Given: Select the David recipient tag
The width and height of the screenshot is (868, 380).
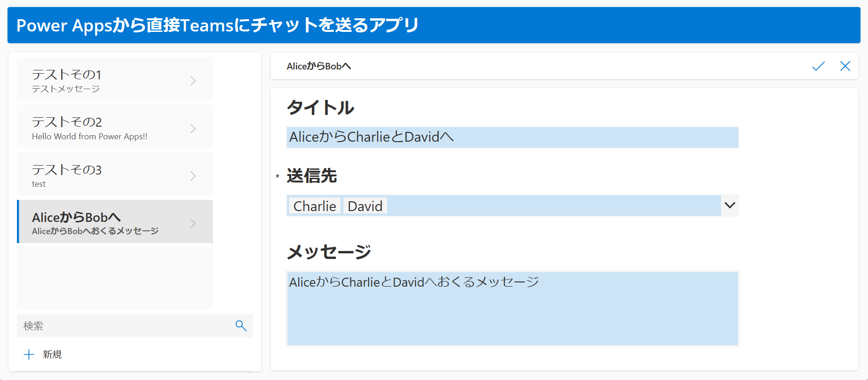Looking at the screenshot, I should coord(365,206).
